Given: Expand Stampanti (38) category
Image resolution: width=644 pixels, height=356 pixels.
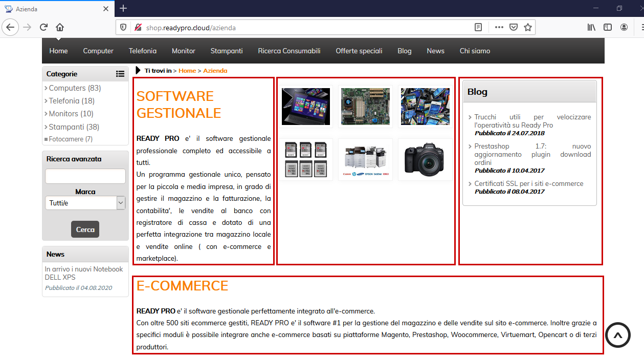Looking at the screenshot, I should [x=74, y=127].
